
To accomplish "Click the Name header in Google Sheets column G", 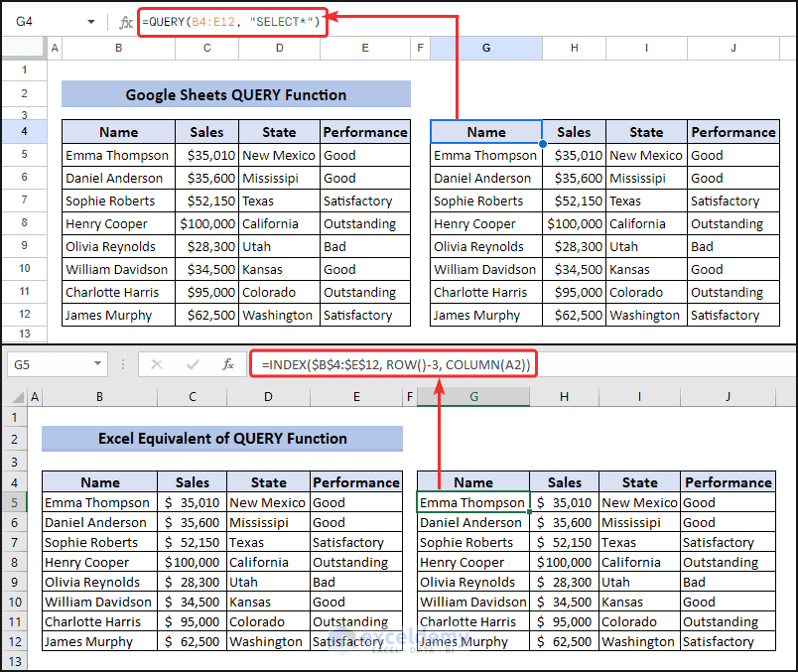I will click(x=486, y=132).
